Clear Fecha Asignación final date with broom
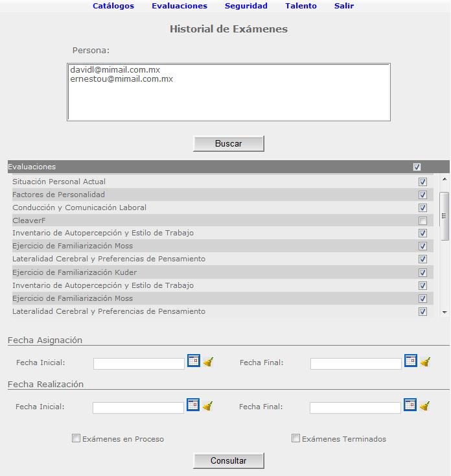The image size is (451, 476). (x=426, y=362)
